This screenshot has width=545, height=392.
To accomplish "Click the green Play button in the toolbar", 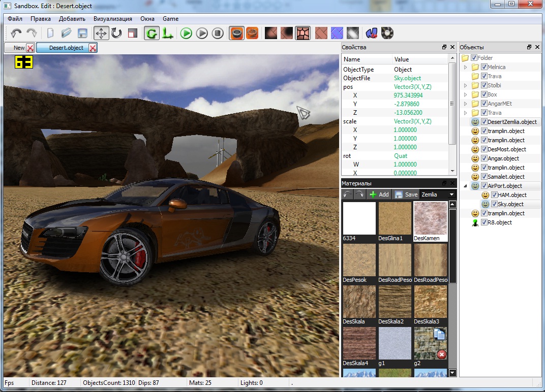I will [186, 34].
